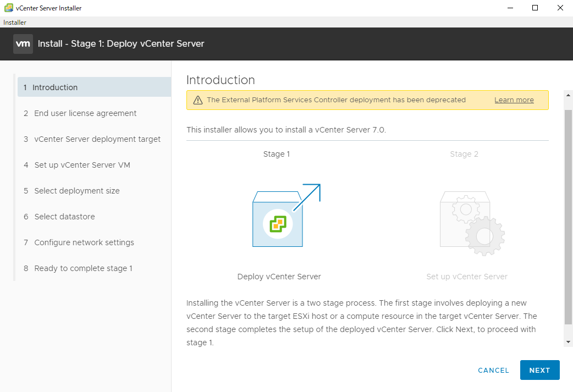The height and width of the screenshot is (392, 573).
Task: Open Configure network settings step
Action: tap(84, 242)
